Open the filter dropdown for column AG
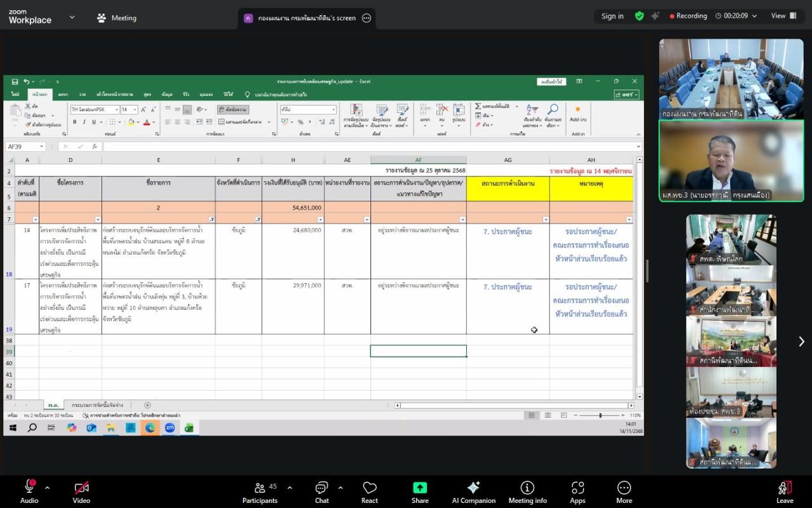 click(x=546, y=220)
